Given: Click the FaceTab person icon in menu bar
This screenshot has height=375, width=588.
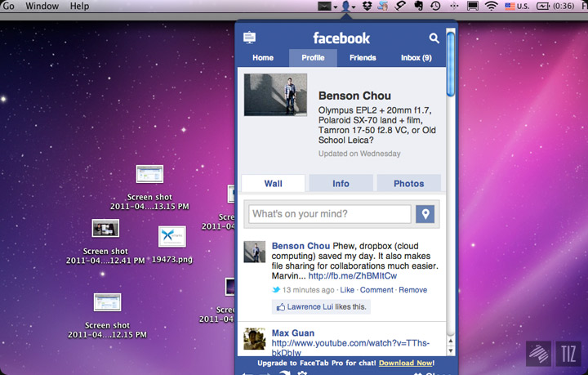Looking at the screenshot, I should click(346, 7).
